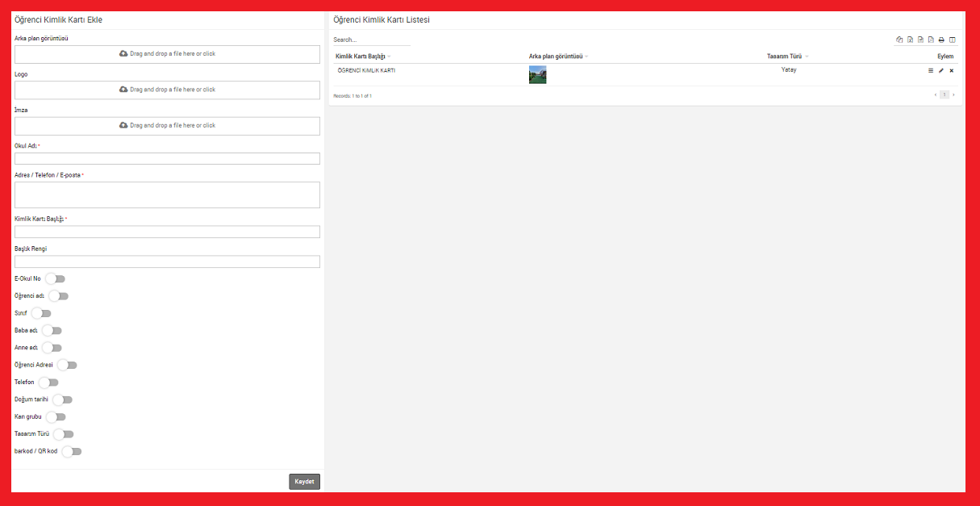Export the card list to Excel
The image size is (980, 506).
pyautogui.click(x=910, y=40)
